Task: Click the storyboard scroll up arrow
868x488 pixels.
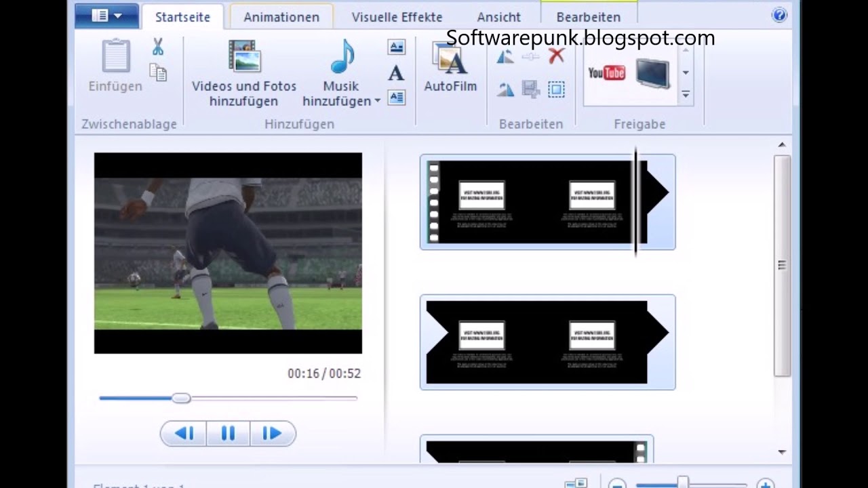Action: pyautogui.click(x=782, y=144)
